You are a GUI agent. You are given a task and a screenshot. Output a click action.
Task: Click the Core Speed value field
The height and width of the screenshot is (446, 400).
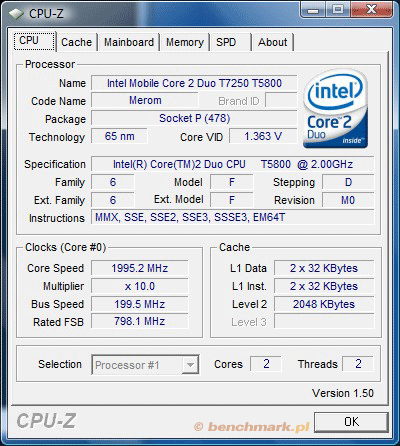[x=140, y=268]
